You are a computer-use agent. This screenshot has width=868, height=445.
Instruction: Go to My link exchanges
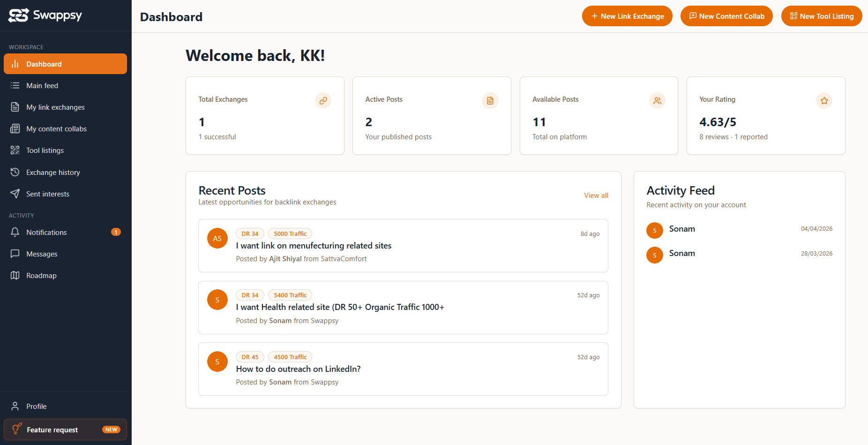(65, 107)
